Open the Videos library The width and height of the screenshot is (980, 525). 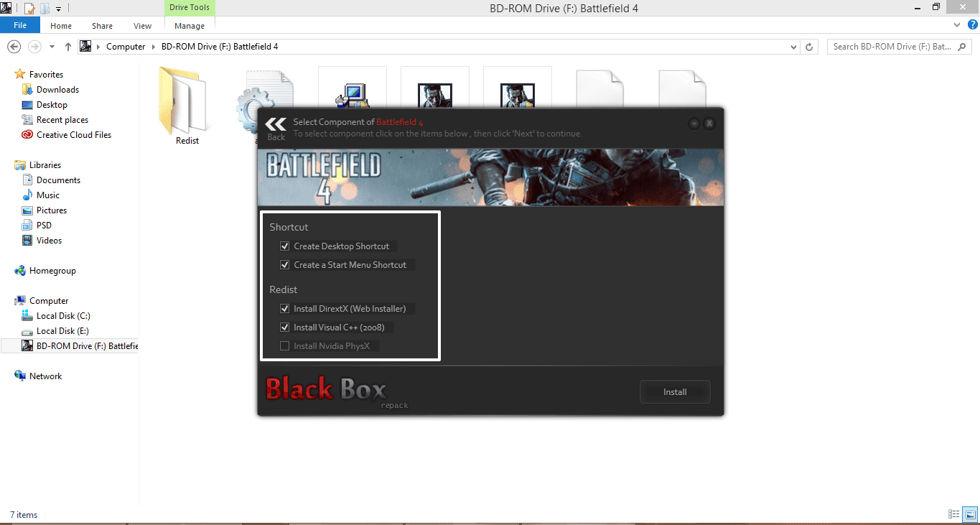[49, 241]
